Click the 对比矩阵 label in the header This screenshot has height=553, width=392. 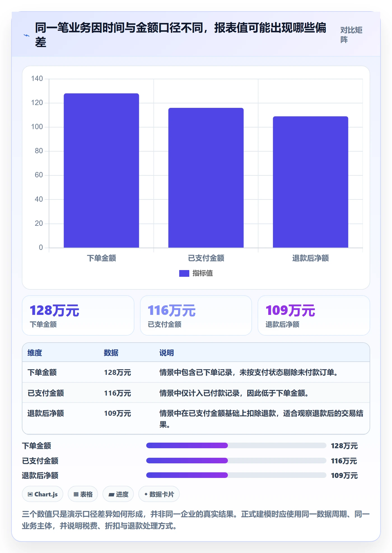pos(351,35)
